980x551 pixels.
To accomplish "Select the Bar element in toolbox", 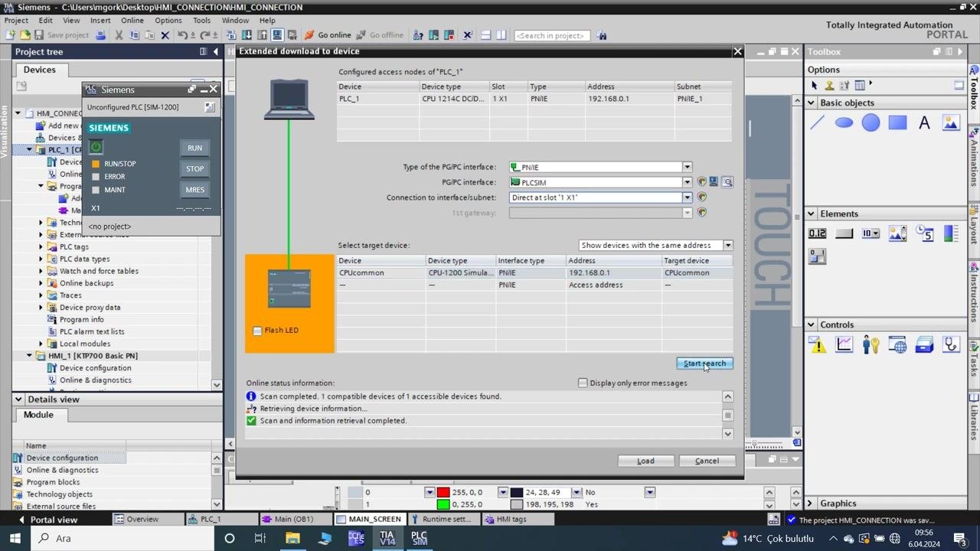I will click(x=951, y=233).
